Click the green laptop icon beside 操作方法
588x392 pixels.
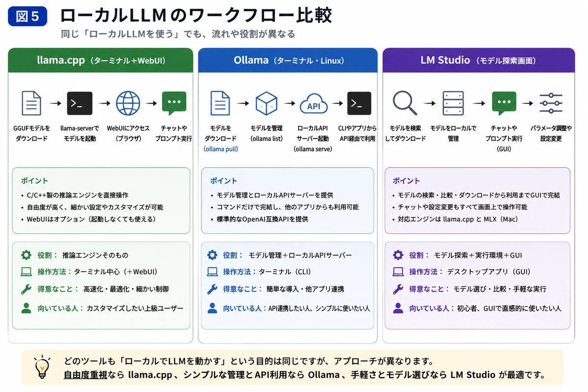[x=26, y=271]
